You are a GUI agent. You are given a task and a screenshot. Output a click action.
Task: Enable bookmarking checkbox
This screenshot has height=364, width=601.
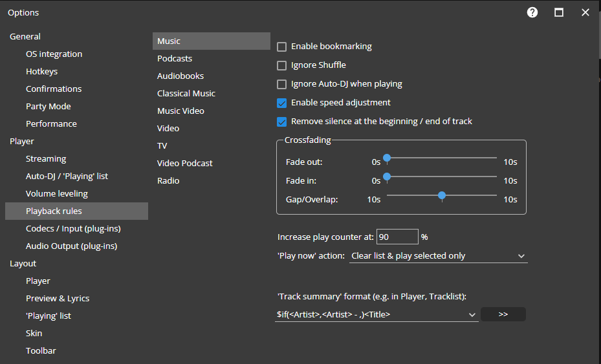click(x=281, y=47)
